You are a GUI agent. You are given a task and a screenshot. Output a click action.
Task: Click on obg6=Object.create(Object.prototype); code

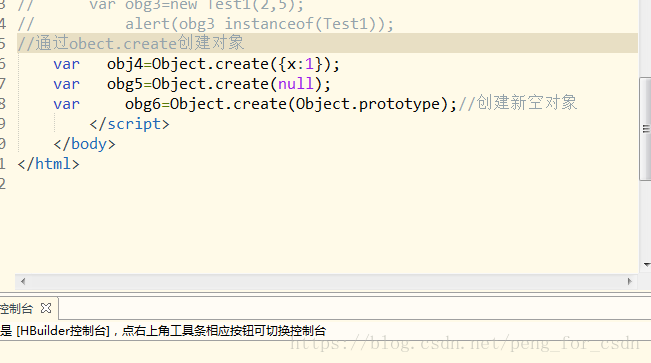coord(291,104)
